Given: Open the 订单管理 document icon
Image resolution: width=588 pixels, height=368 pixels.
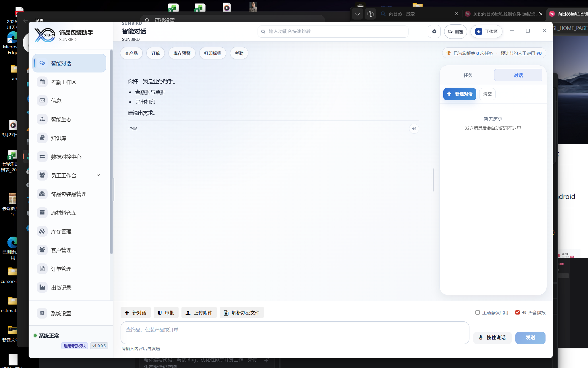Looking at the screenshot, I should (x=42, y=269).
